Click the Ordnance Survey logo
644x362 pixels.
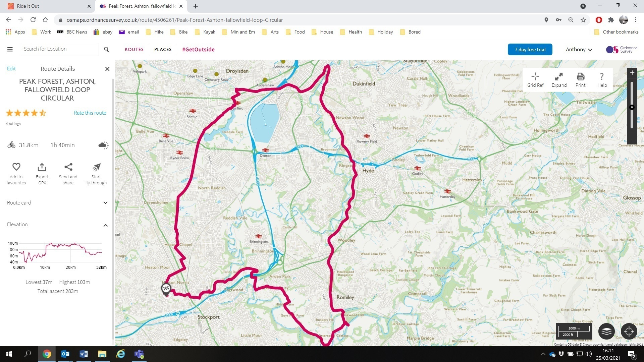click(x=622, y=50)
